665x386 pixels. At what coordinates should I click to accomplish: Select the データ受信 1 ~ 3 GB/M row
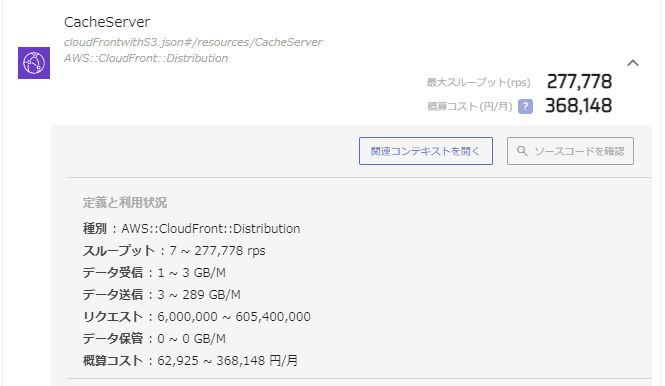point(154,273)
